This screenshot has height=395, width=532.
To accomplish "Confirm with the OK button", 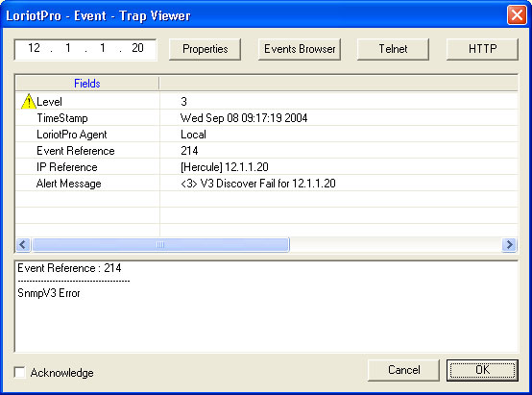I will point(482,370).
